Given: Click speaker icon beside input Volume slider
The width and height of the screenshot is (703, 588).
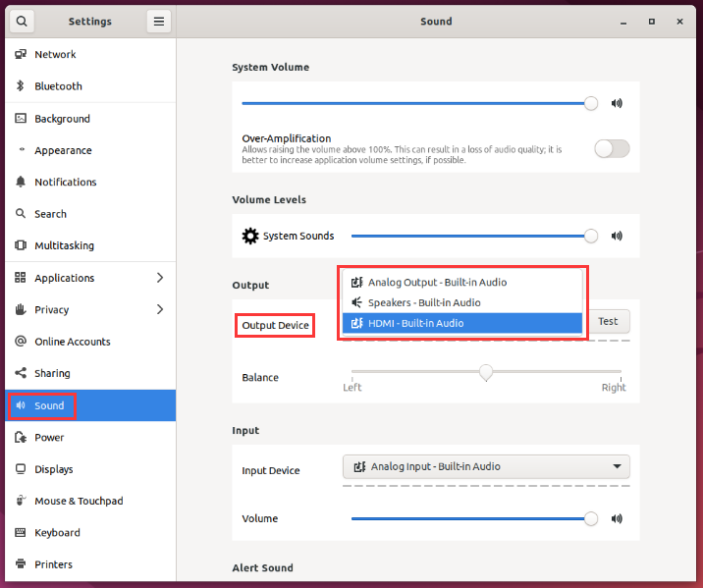Looking at the screenshot, I should point(617,518).
